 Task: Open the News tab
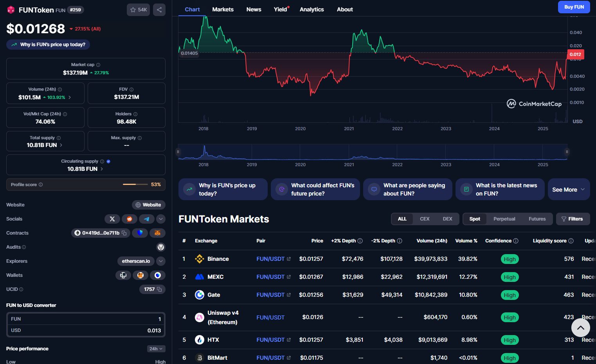click(x=254, y=9)
